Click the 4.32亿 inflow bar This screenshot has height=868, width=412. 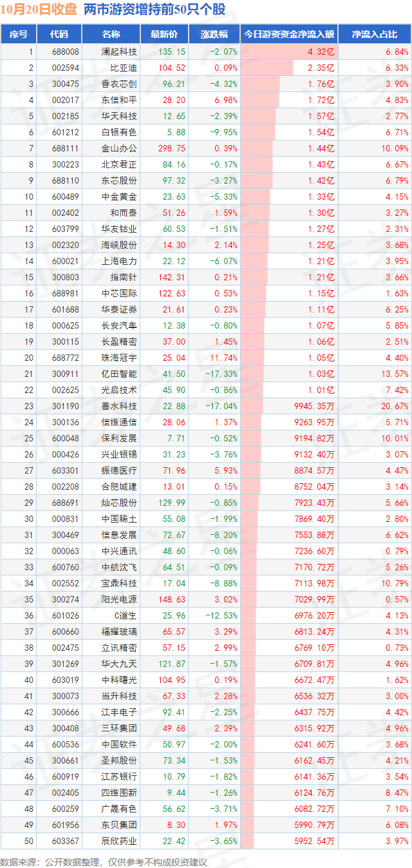[x=288, y=52]
